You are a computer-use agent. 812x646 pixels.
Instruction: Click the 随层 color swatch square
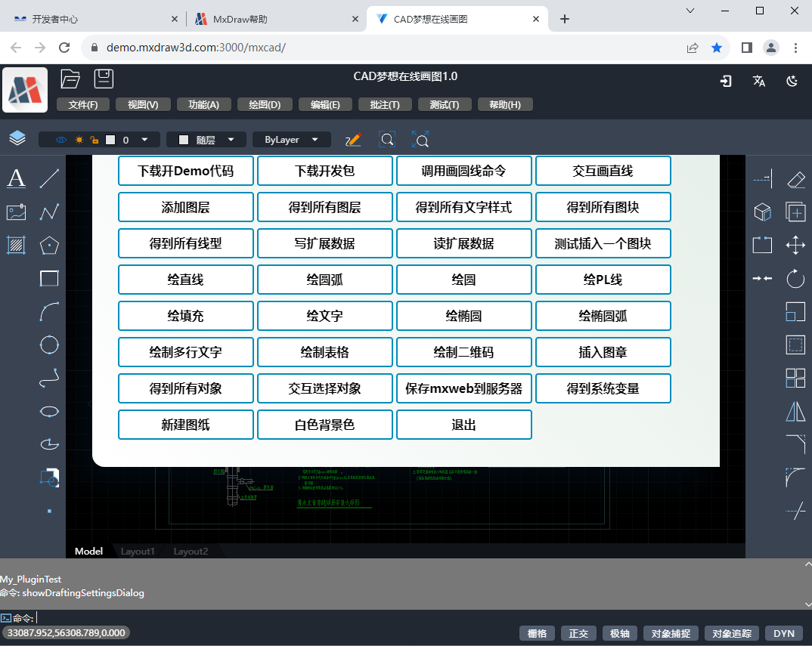click(183, 140)
